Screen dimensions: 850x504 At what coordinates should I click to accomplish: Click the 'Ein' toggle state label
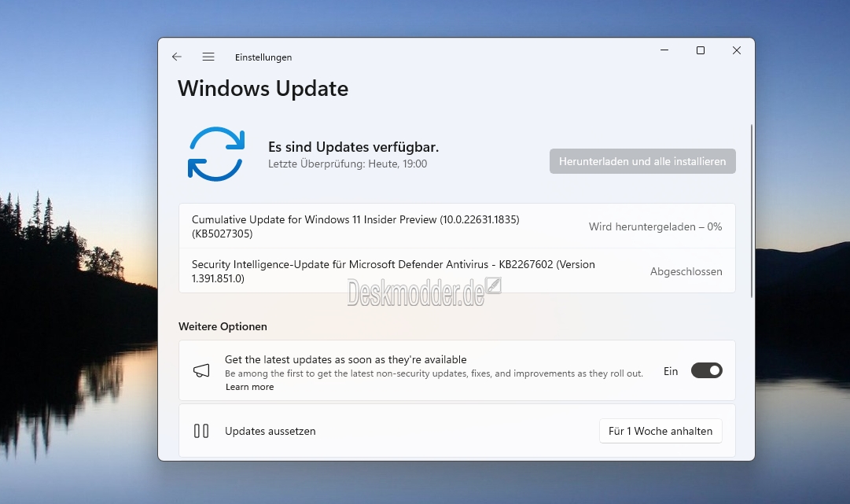click(671, 371)
